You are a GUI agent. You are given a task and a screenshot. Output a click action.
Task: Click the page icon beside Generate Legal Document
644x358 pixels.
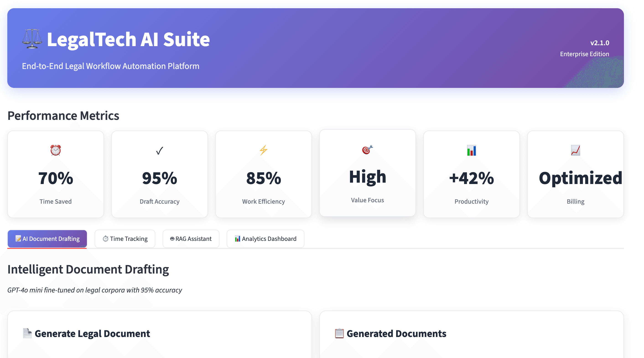27,333
